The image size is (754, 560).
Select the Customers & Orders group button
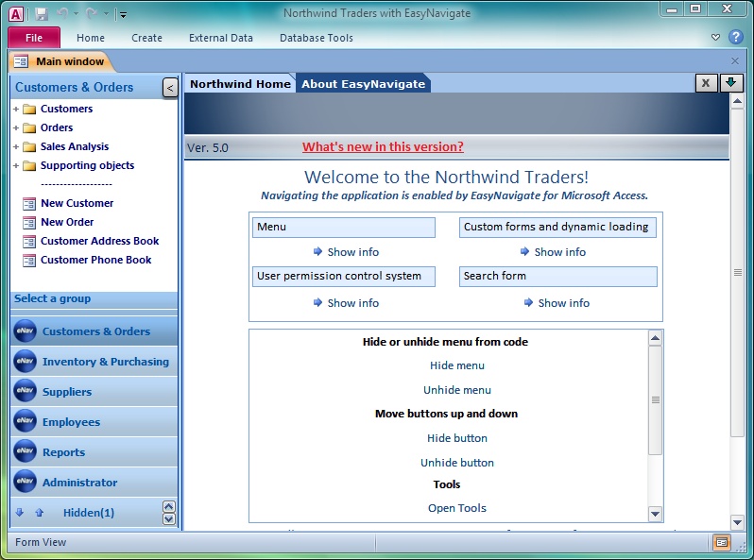point(94,331)
